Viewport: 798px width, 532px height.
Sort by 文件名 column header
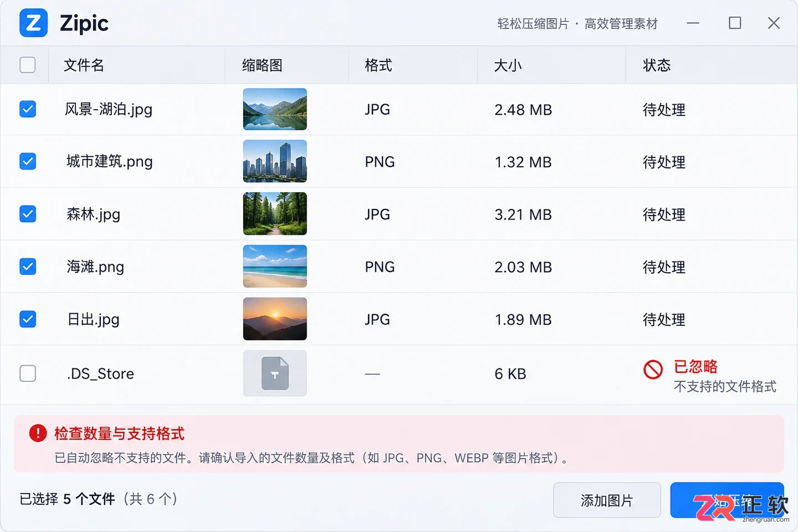[x=84, y=65]
